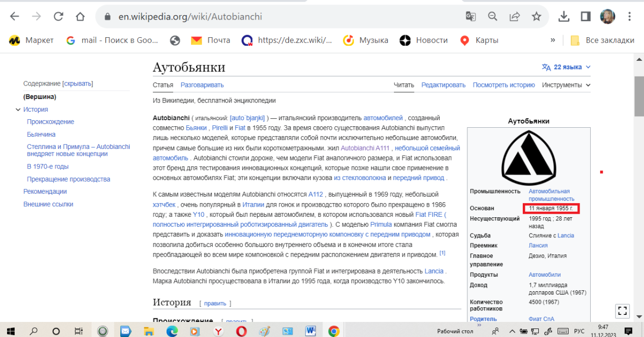
Task: Open the Chrome profile avatar
Action: pos(607,17)
